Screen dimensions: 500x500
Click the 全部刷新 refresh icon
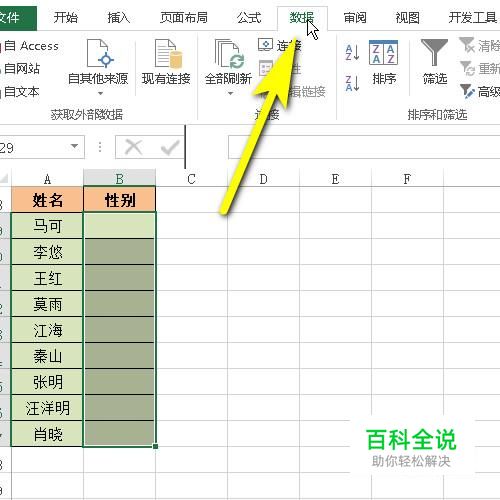coord(229,53)
